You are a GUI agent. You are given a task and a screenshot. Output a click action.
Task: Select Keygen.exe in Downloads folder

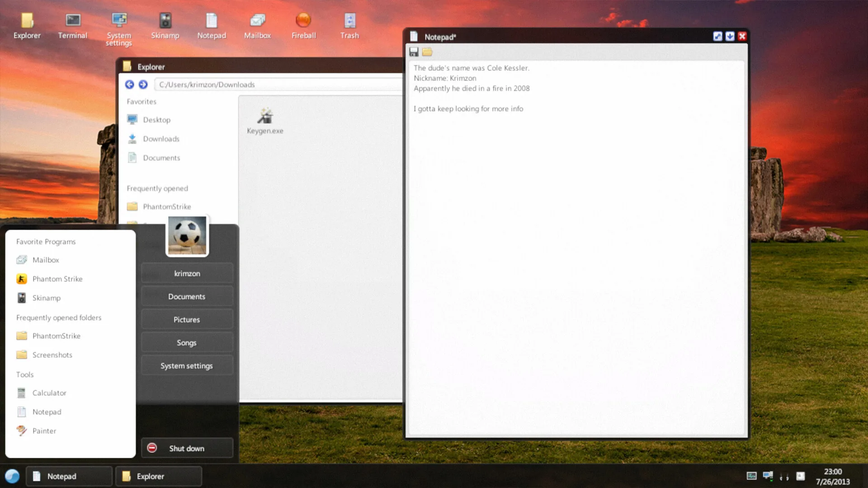click(x=265, y=121)
